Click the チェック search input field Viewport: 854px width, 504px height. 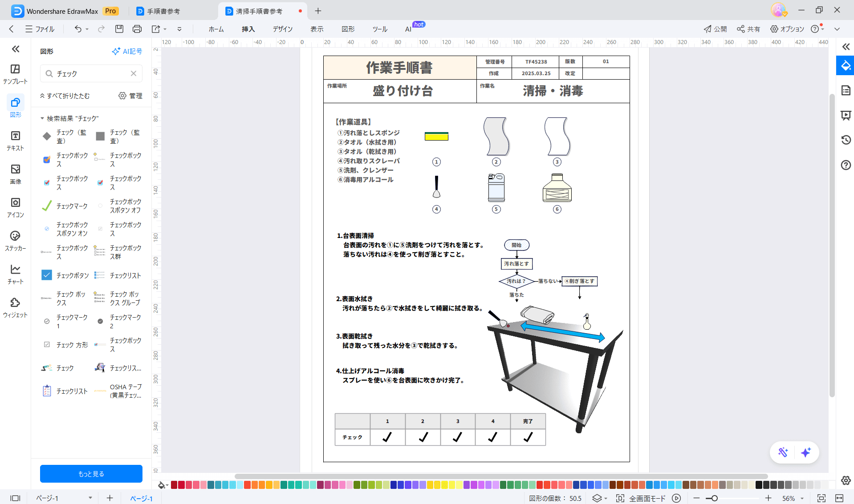pos(91,73)
